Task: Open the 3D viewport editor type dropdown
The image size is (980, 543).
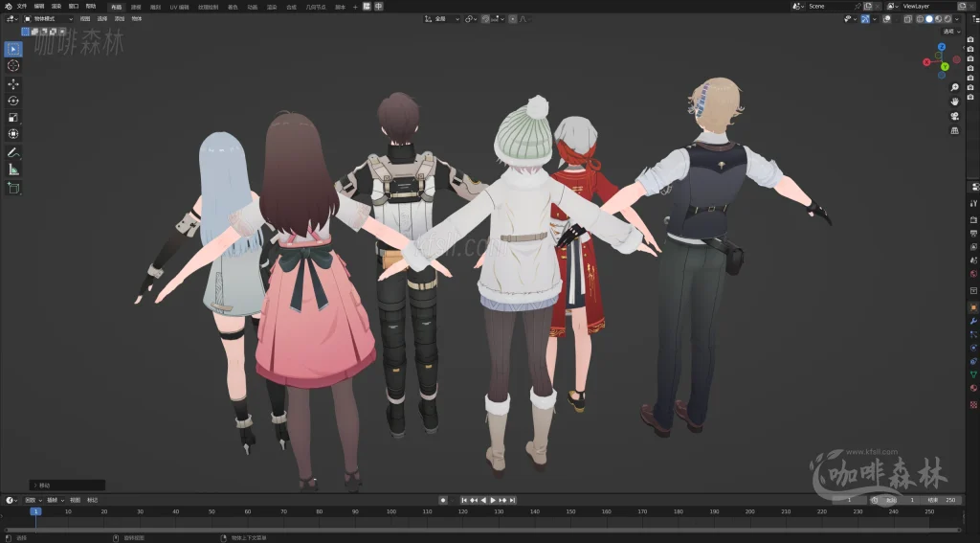Action: point(11,19)
